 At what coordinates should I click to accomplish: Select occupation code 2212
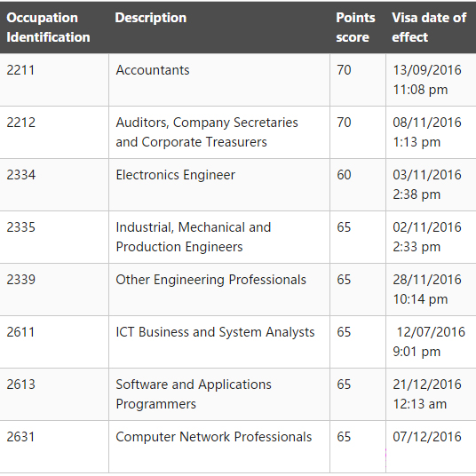point(21,123)
